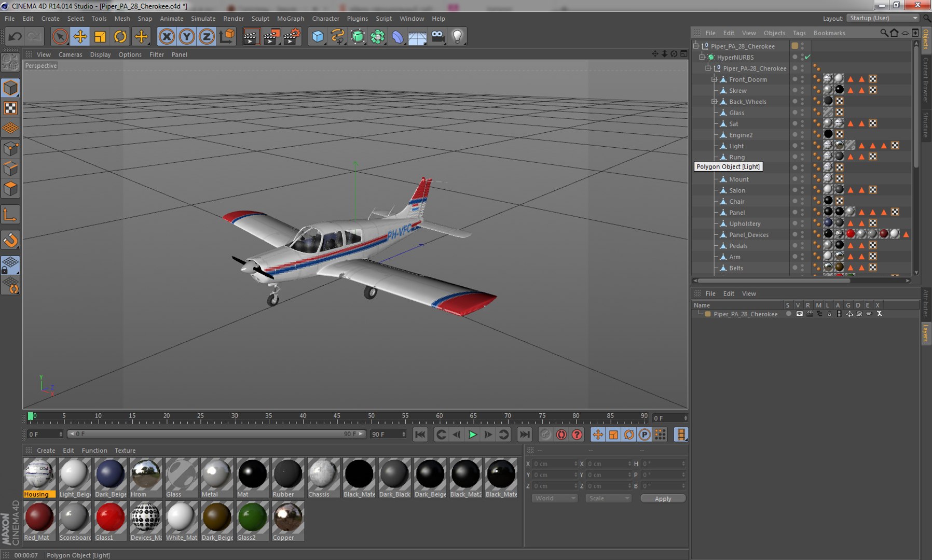Switch to Texture mode checkerboard icon
Screen dimensions: 932x560
(x=10, y=108)
